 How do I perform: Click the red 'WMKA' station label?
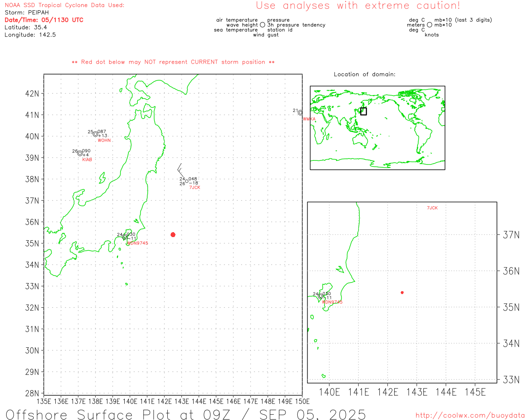tap(309, 119)
